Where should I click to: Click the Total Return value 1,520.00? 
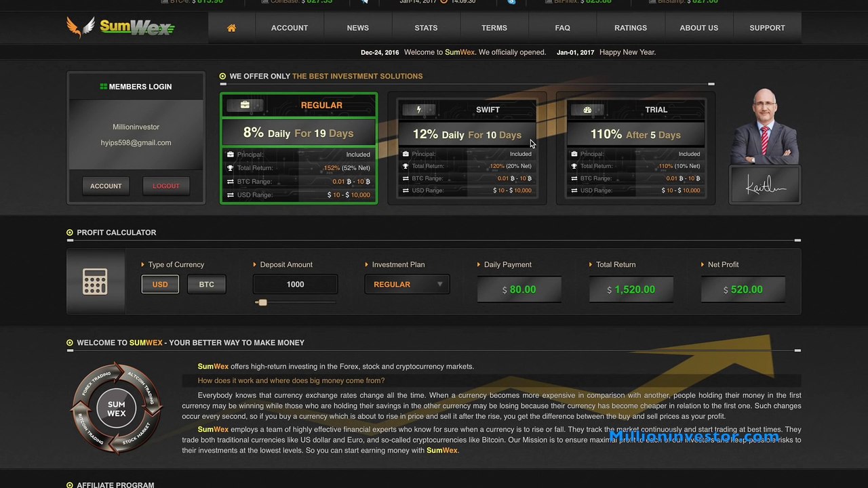[631, 289]
